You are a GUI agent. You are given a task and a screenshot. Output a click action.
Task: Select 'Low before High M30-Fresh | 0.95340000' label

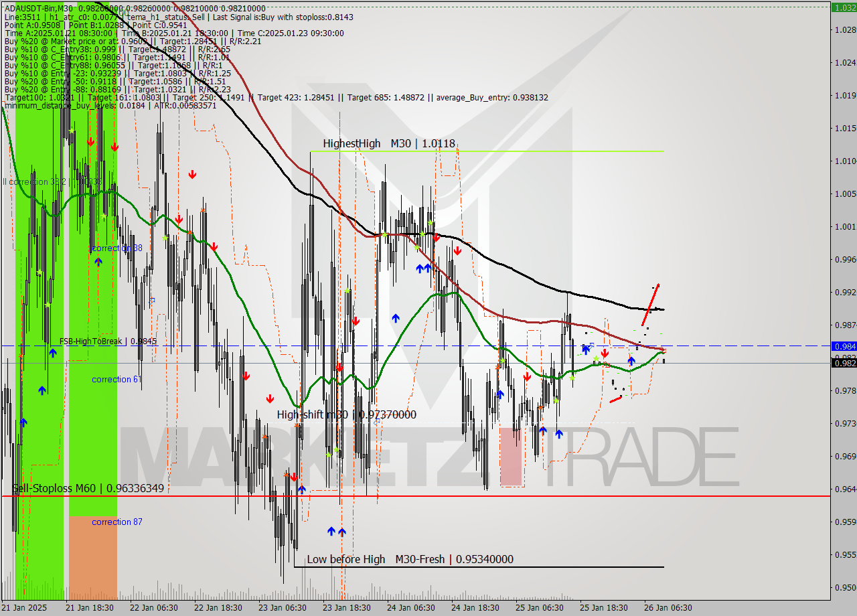tap(410, 559)
